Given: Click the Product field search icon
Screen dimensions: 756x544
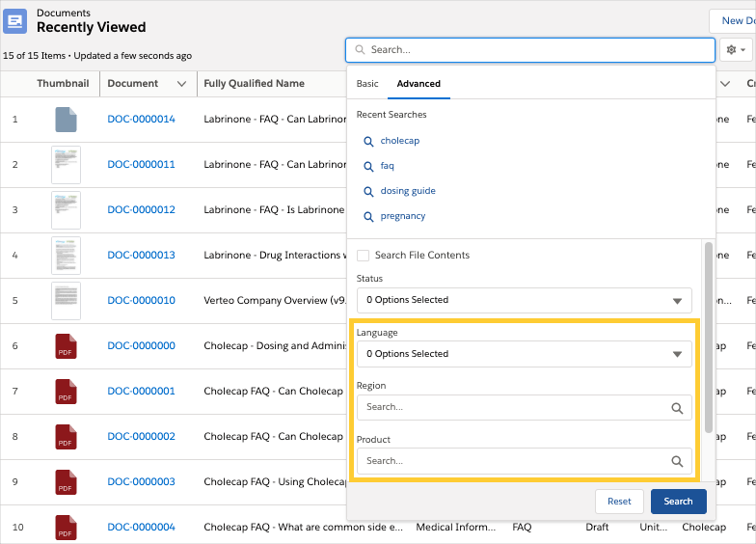Looking at the screenshot, I should [x=677, y=462].
